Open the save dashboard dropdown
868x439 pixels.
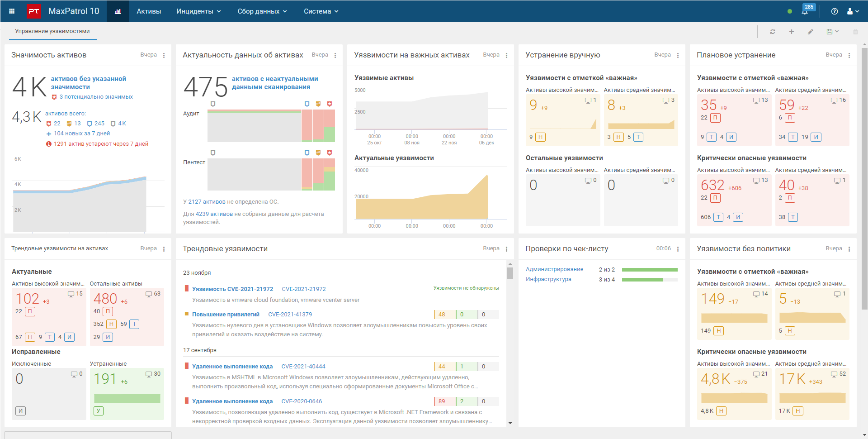click(x=832, y=32)
